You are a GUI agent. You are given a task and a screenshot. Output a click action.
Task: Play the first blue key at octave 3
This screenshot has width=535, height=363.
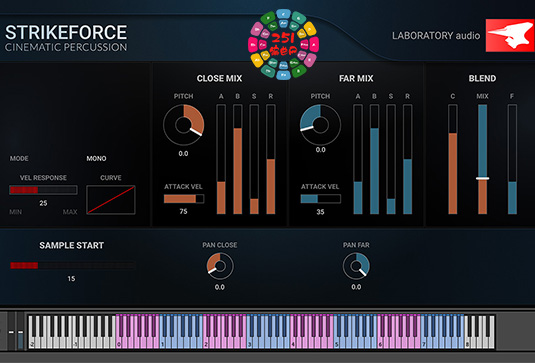249,342
